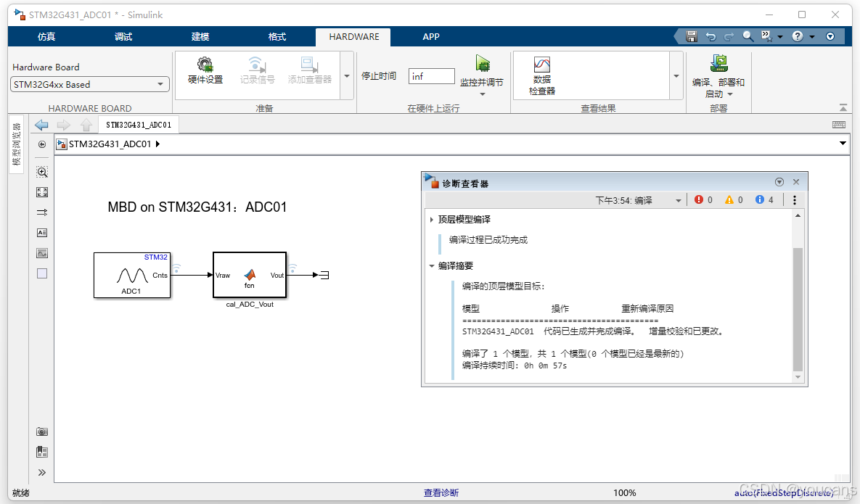Expand the 顶层模型编译 section
The width and height of the screenshot is (860, 504).
point(433,220)
